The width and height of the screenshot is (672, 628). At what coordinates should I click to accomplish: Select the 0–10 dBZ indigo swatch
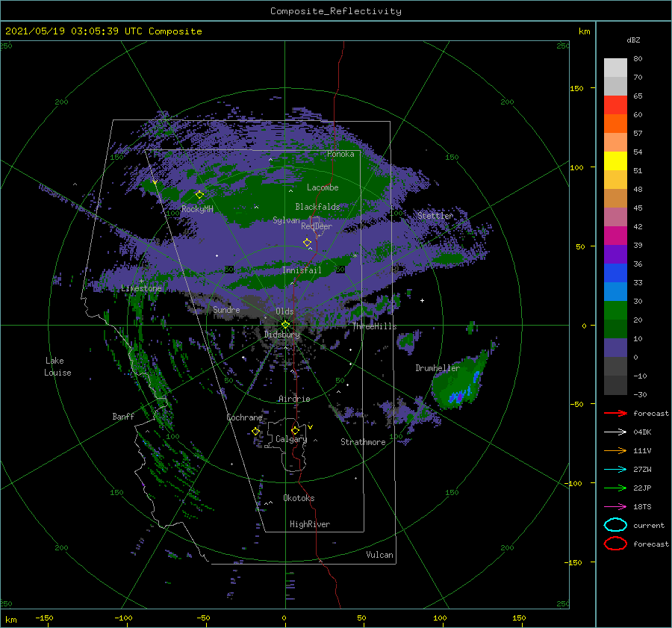tap(615, 348)
